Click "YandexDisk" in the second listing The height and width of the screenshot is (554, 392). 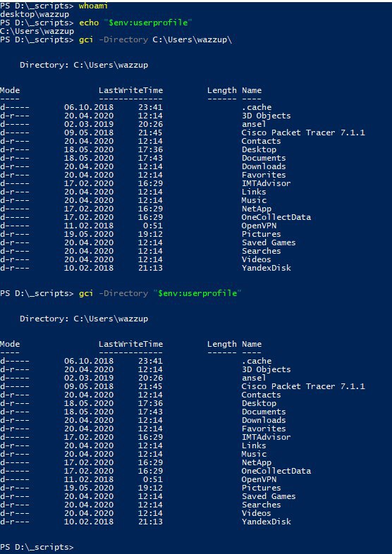coord(267,522)
